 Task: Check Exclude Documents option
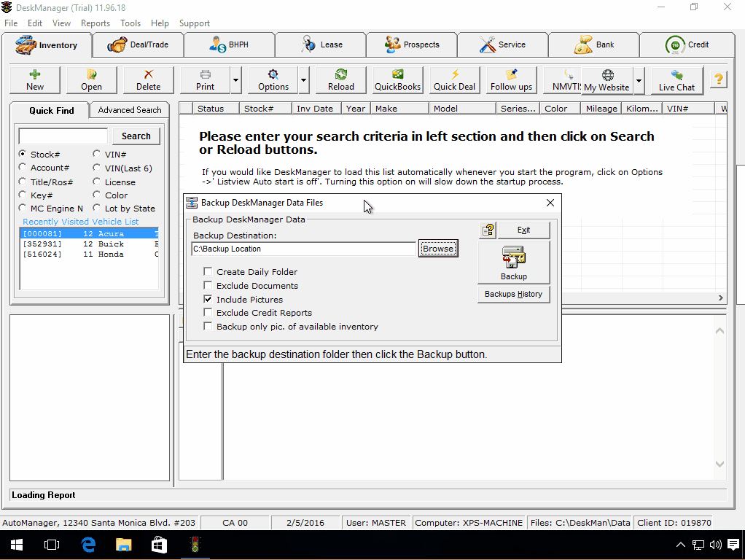coord(208,285)
